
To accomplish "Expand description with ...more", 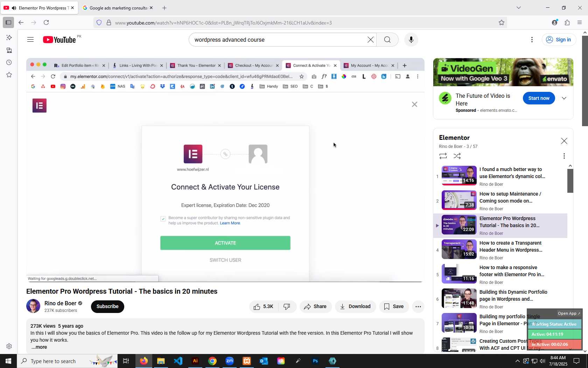I will tap(39, 347).
